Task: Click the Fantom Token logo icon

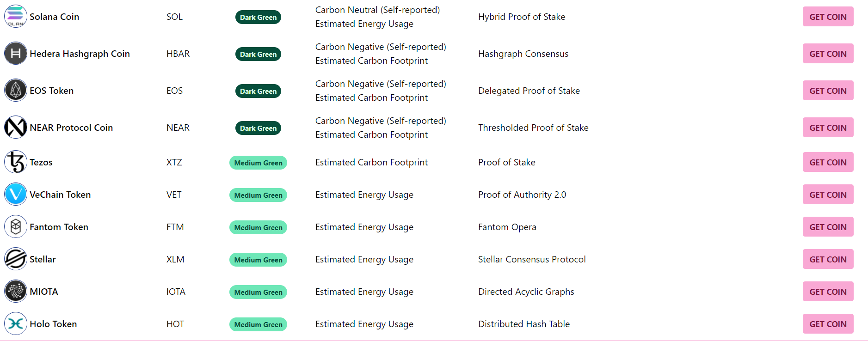Action: tap(16, 227)
